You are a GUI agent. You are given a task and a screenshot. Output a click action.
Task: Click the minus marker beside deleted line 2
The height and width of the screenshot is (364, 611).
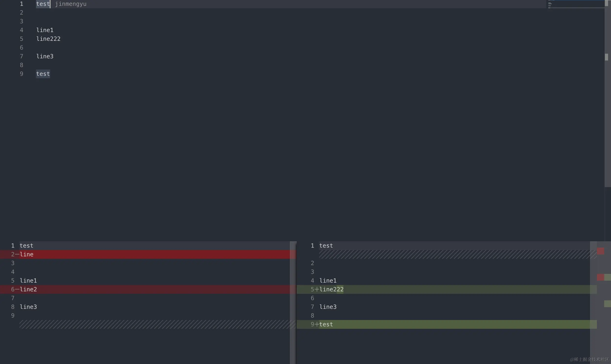pos(17,254)
